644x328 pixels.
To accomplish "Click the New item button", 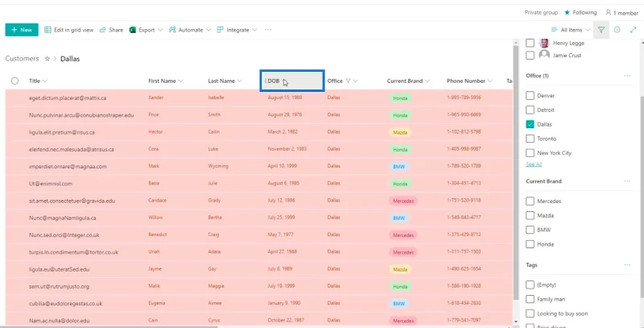I will coord(22,30).
